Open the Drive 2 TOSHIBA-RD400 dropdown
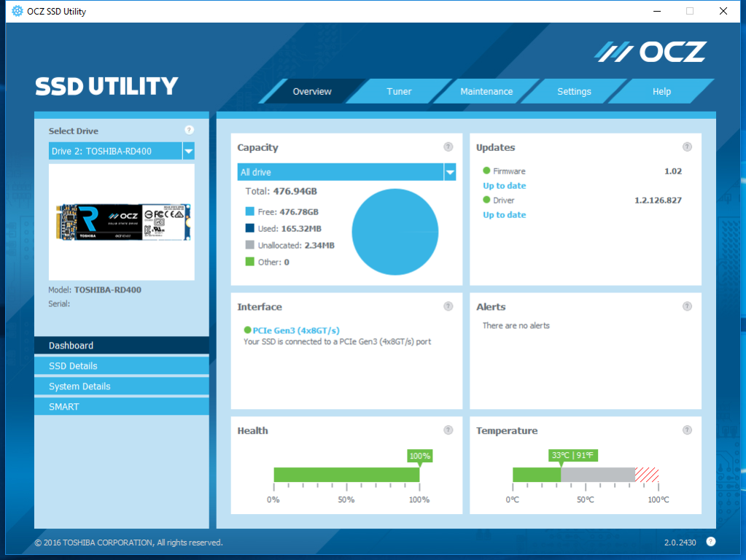Image resolution: width=746 pixels, height=560 pixels. (188, 151)
